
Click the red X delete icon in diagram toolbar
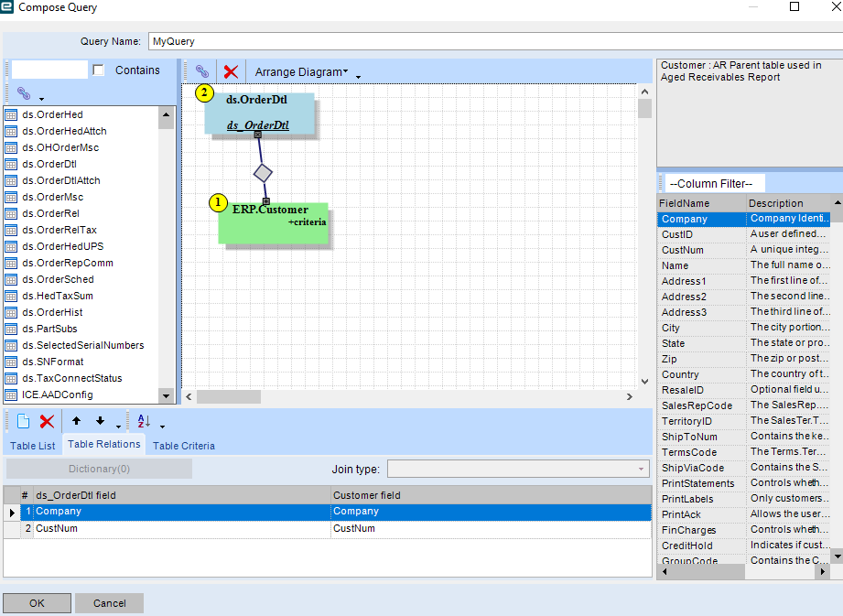click(x=232, y=71)
